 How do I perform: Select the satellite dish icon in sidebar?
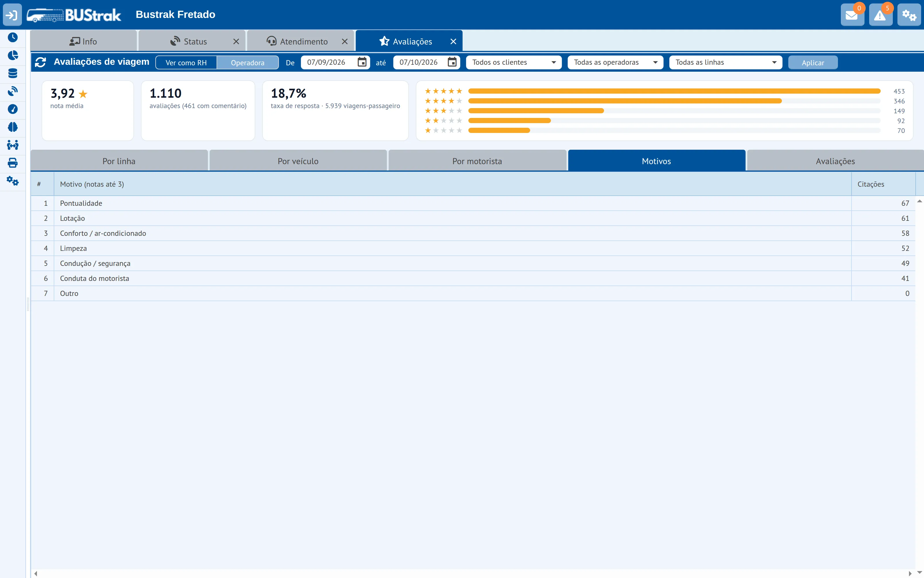tap(13, 91)
